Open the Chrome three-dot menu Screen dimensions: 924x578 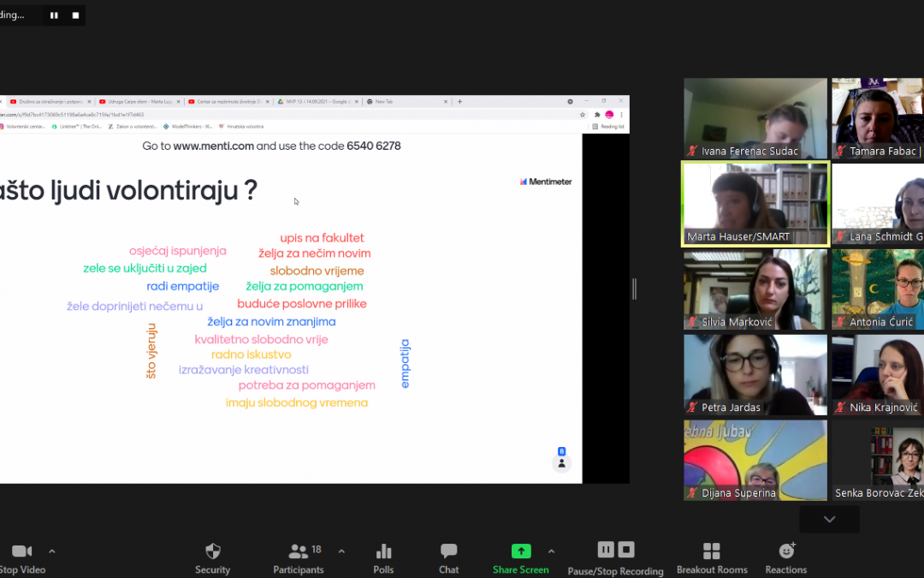click(x=621, y=115)
